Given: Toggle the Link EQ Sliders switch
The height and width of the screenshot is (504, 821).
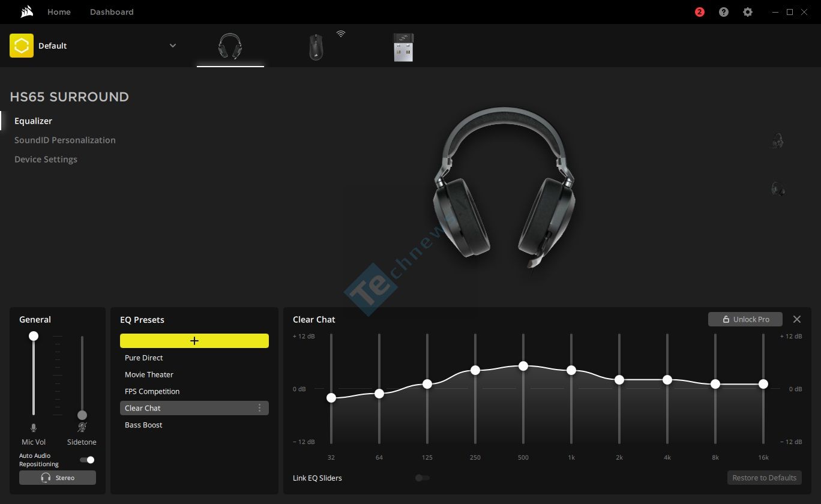Looking at the screenshot, I should [423, 478].
